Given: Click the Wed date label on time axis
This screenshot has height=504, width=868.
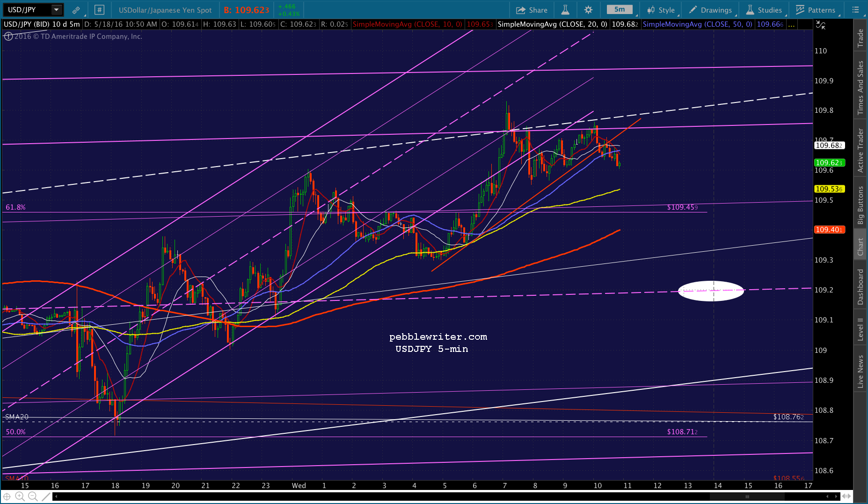Looking at the screenshot, I should [x=299, y=485].
